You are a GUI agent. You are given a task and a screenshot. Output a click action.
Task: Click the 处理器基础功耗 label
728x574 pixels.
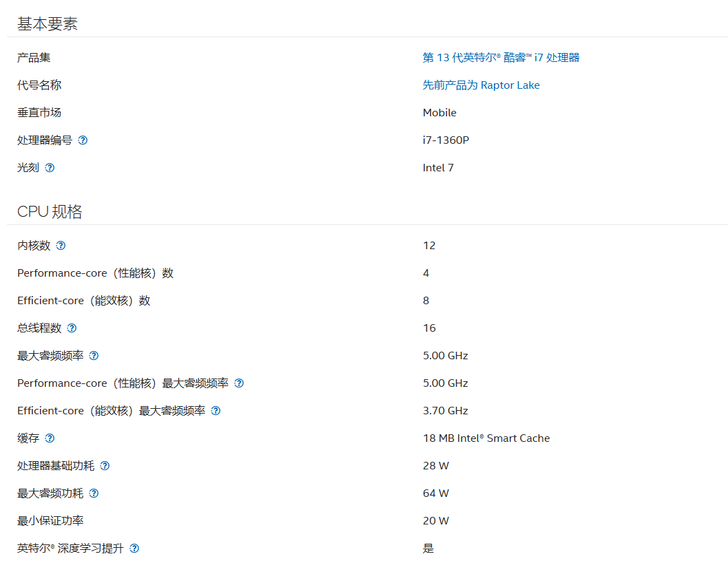56,466
